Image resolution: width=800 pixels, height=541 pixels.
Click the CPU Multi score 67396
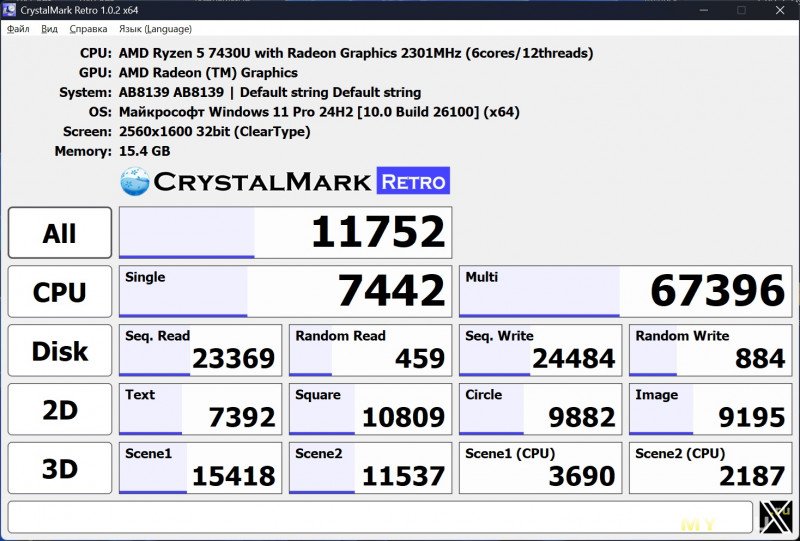click(625, 291)
